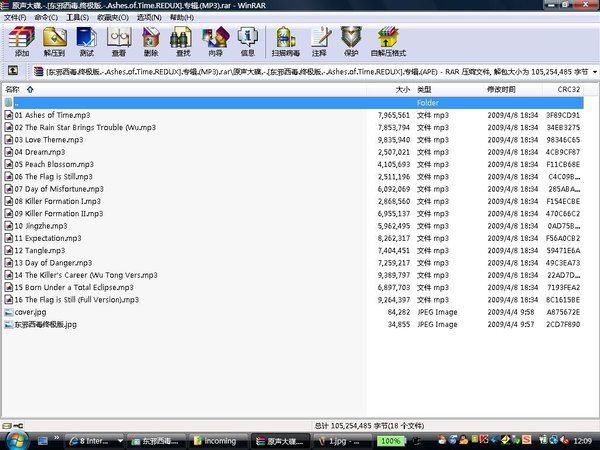The width and height of the screenshot is (600, 450).
Task: Click Show Desktop in the quick launch
Action: 42,441
